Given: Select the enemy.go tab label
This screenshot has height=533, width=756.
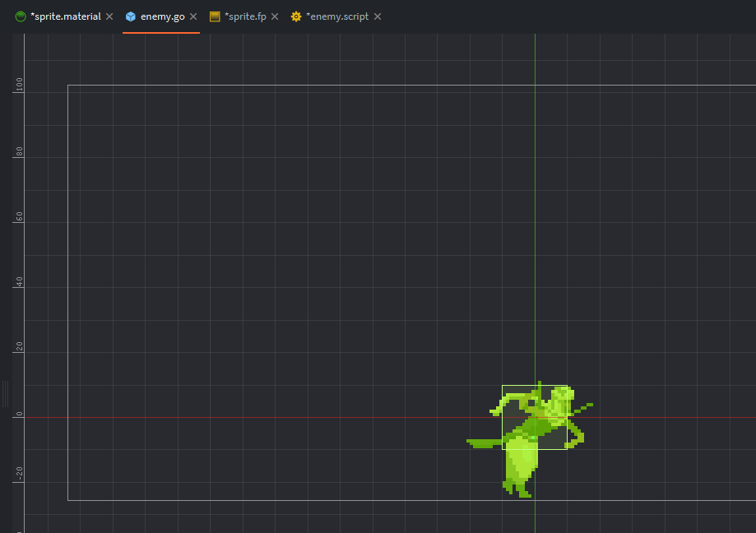Looking at the screenshot, I should pos(162,16).
